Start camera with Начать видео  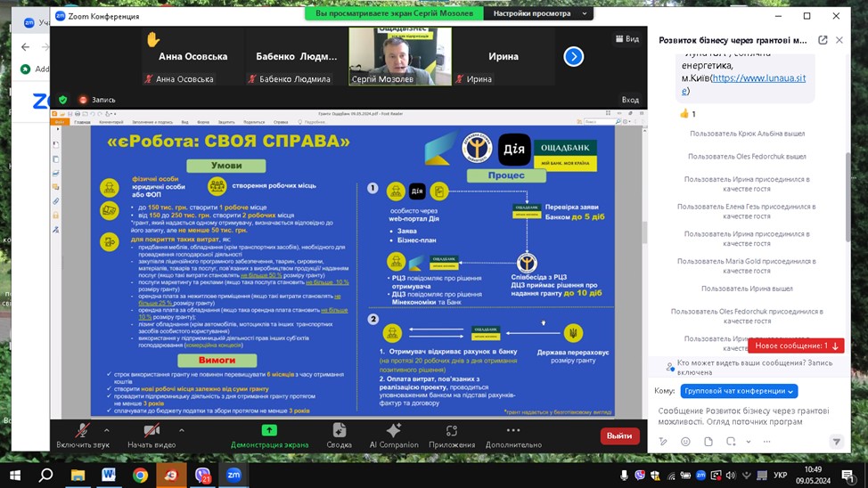point(151,435)
